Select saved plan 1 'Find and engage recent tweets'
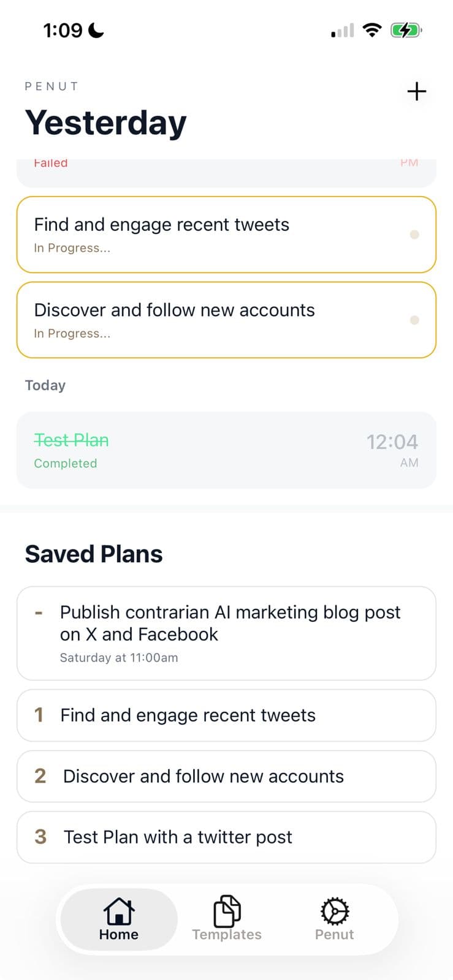 coord(226,715)
